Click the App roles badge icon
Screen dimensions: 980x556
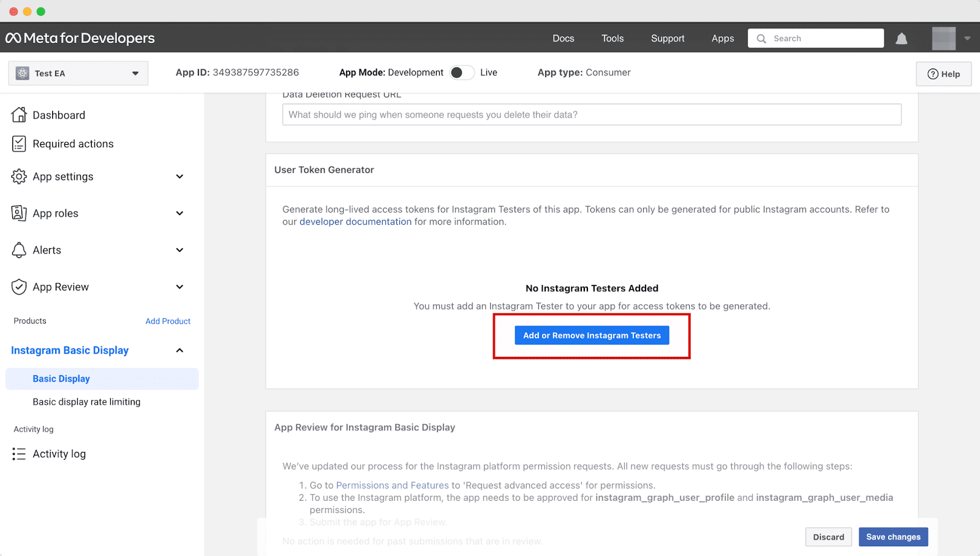19,213
